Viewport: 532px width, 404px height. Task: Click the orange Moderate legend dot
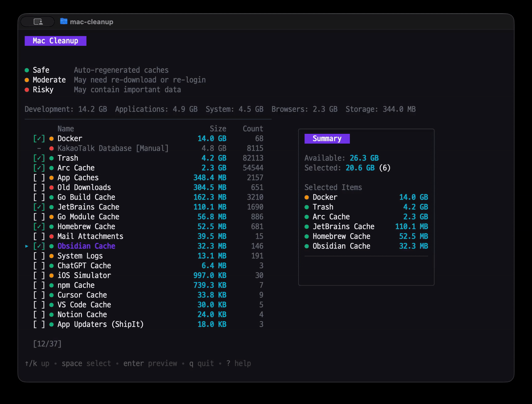click(27, 80)
